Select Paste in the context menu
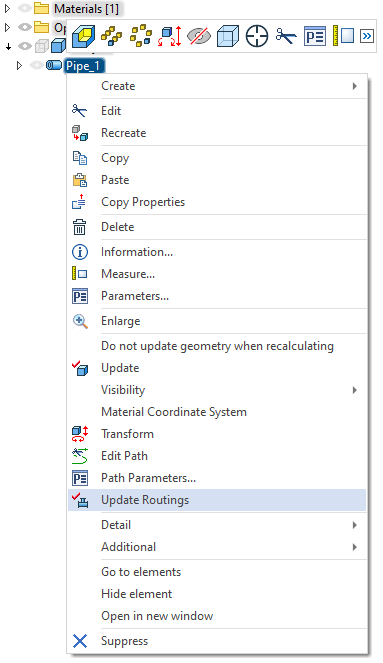The width and height of the screenshot is (383, 663). tap(217, 180)
